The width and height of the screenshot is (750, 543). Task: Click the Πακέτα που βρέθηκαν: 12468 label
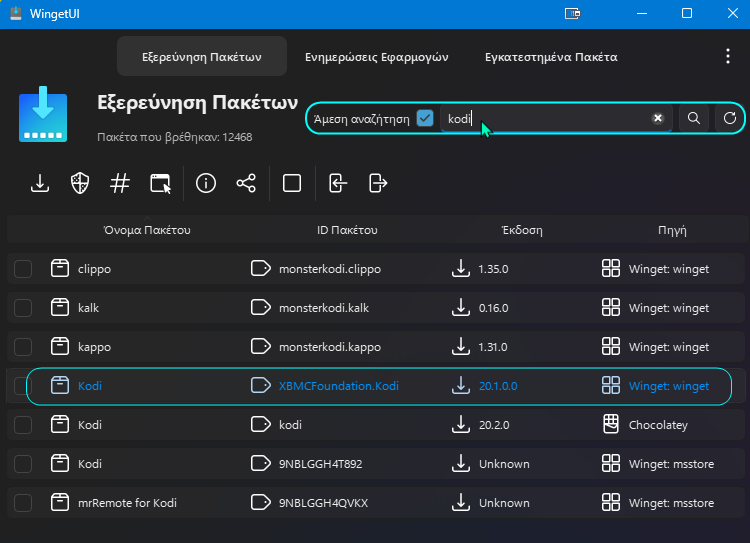coord(175,137)
